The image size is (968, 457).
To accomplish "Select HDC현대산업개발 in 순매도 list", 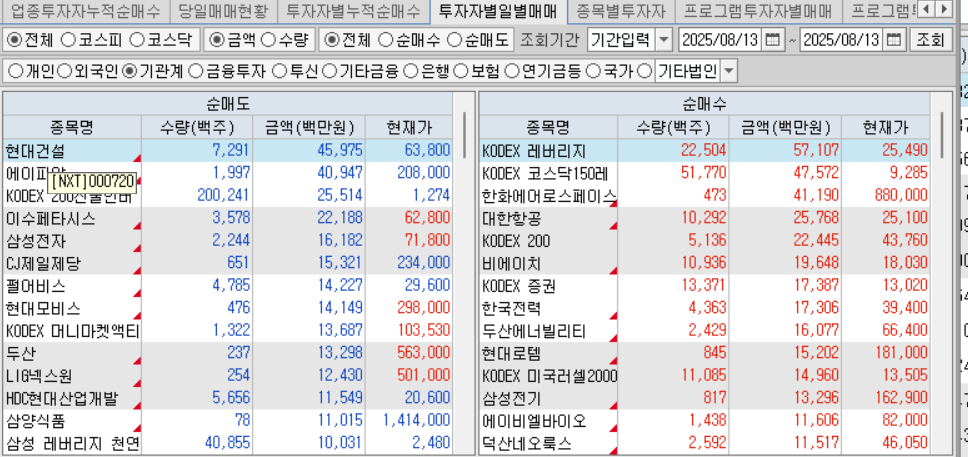I will pyautogui.click(x=228, y=399).
